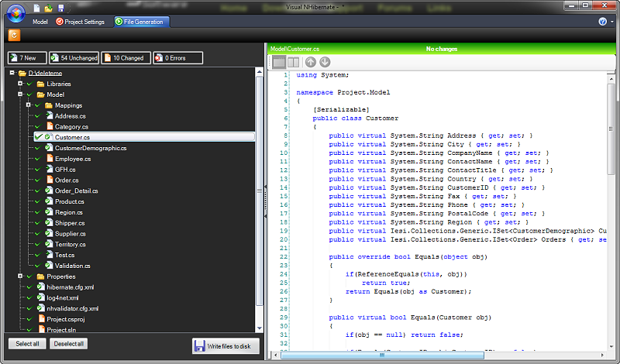This screenshot has height=364, width=620.
Task: Click the save floppy icon in title bar
Action: (60, 8)
